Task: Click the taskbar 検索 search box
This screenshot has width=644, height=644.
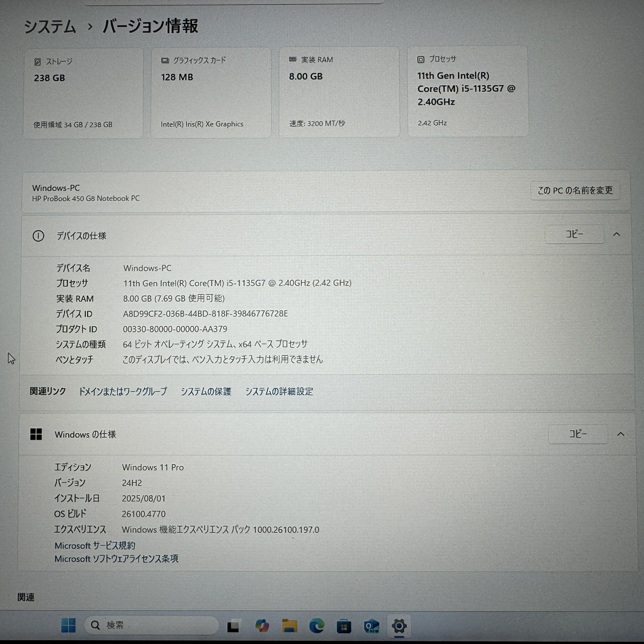Action: [x=152, y=625]
